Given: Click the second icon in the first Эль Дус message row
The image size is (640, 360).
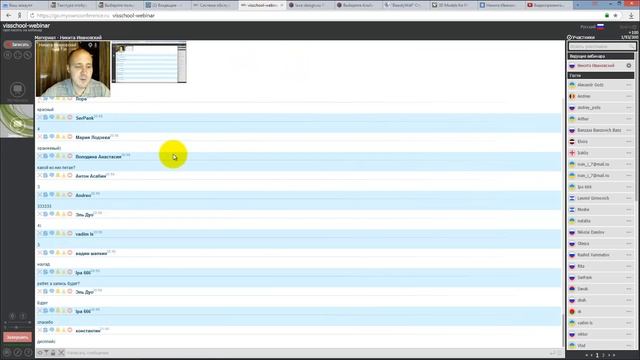Looking at the screenshot, I should coord(46,214).
